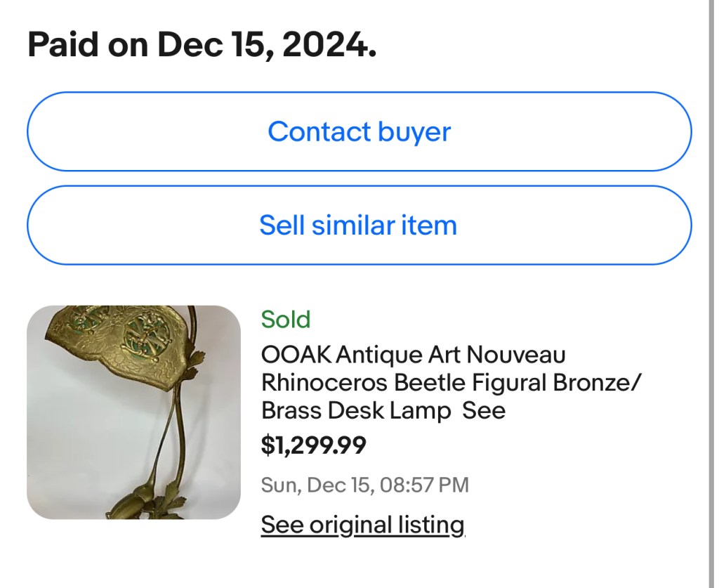The image size is (719, 588).
Task: Click the Paid on Dec 15, 2024 heading
Action: tap(202, 46)
